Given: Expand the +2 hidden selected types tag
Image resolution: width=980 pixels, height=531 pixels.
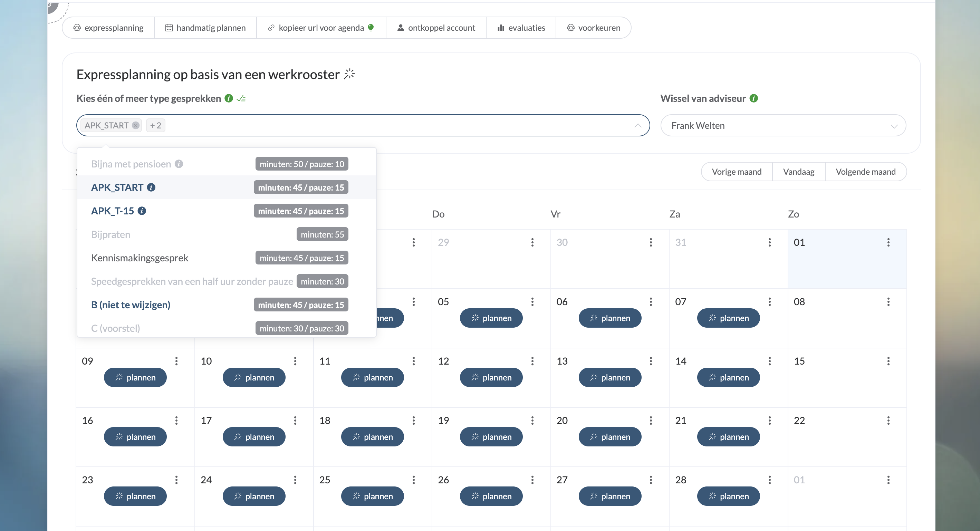Looking at the screenshot, I should 156,126.
